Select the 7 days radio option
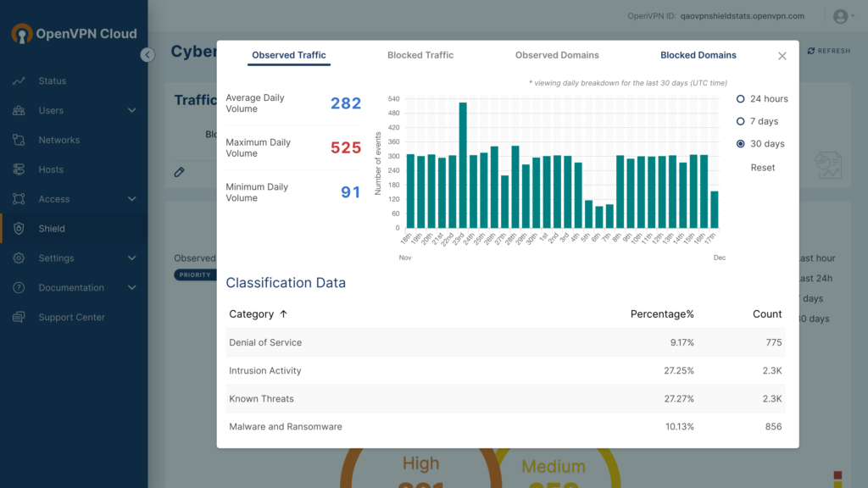Image resolution: width=868 pixels, height=488 pixels. coord(740,121)
